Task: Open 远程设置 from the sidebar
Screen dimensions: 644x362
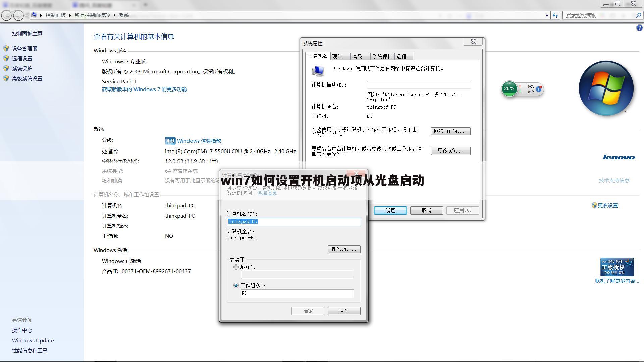Action: pos(22,58)
